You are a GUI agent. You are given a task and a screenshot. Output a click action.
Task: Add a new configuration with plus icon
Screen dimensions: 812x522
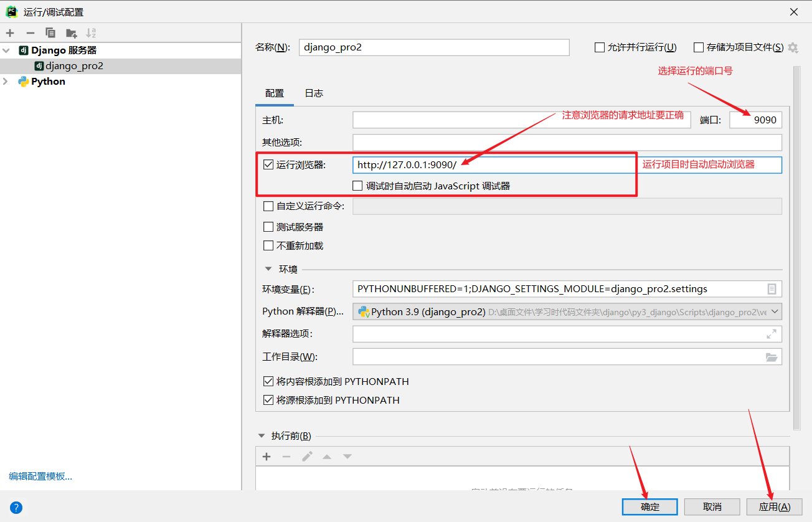[10, 33]
